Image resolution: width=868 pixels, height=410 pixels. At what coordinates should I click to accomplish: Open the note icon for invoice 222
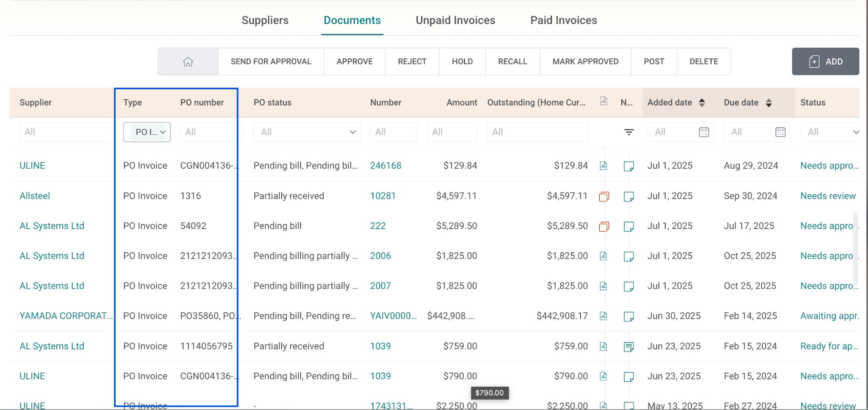click(x=629, y=226)
